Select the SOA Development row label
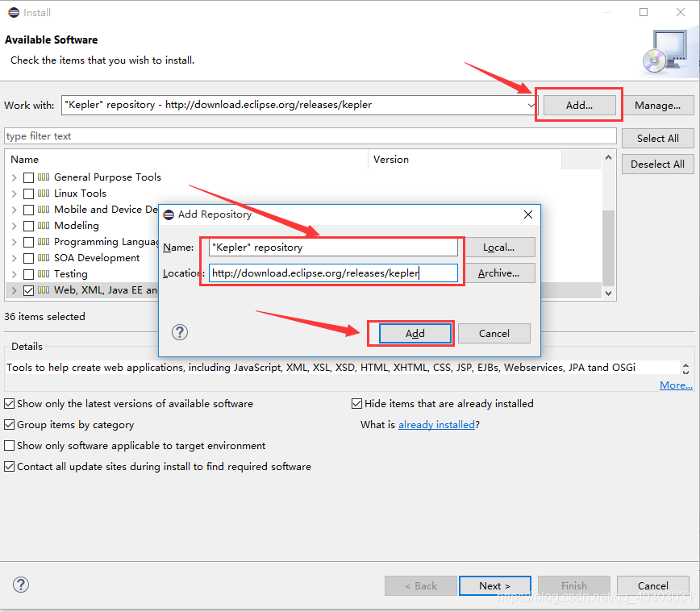The width and height of the screenshot is (700, 612). coord(97,257)
